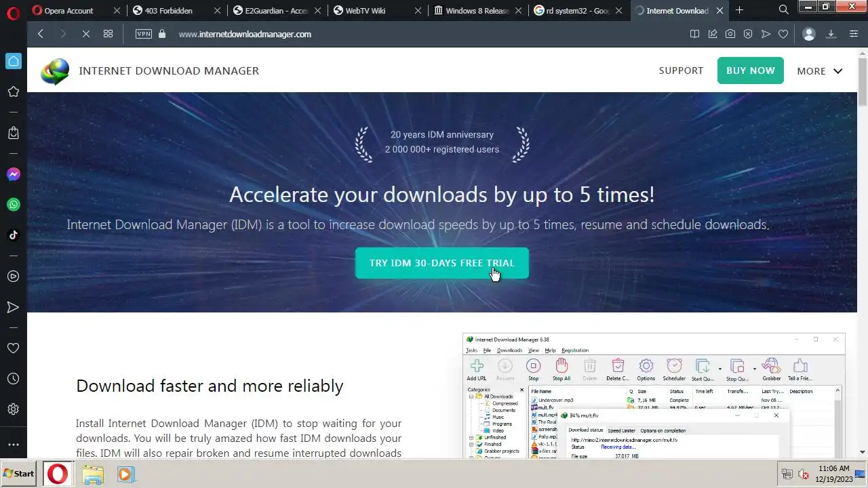
Task: Click the send to My Flow arrow icon
Action: point(765,34)
